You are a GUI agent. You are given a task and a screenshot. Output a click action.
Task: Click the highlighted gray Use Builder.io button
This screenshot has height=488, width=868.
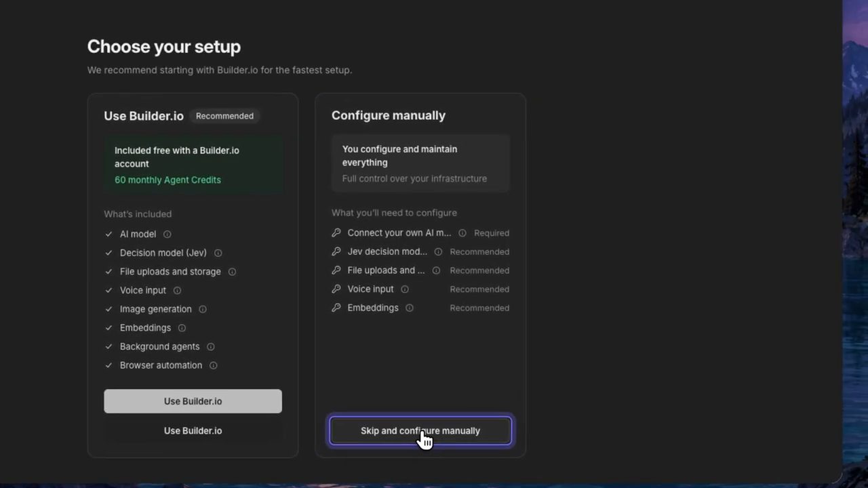coord(193,401)
